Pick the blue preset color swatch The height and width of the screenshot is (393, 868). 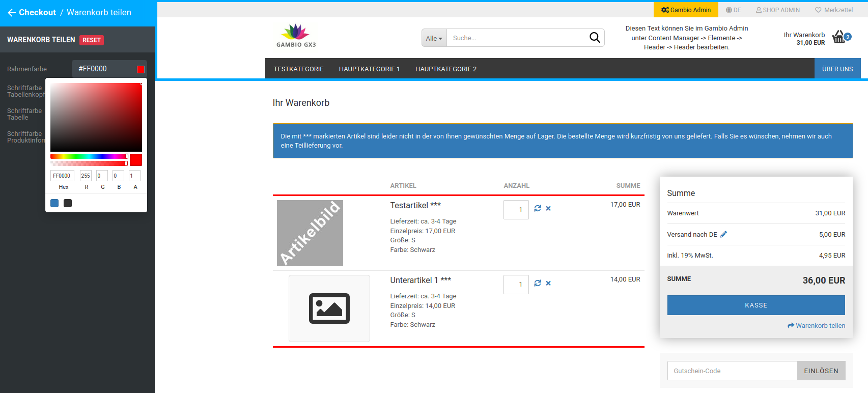tap(54, 203)
